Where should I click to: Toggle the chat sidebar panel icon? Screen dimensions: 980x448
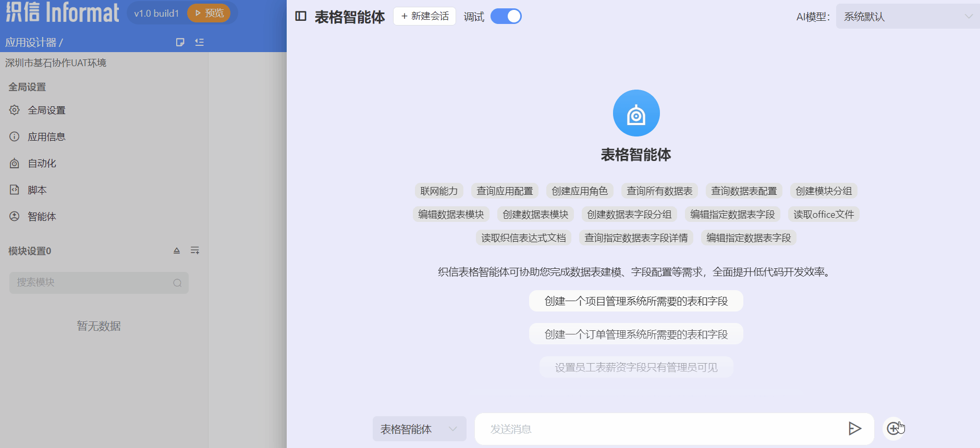click(x=301, y=16)
